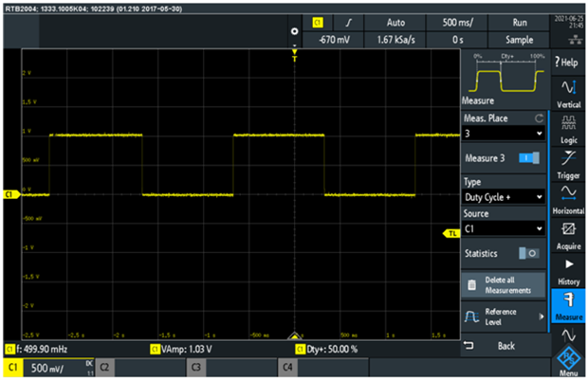Click the -670 mV trigger level value

point(334,40)
